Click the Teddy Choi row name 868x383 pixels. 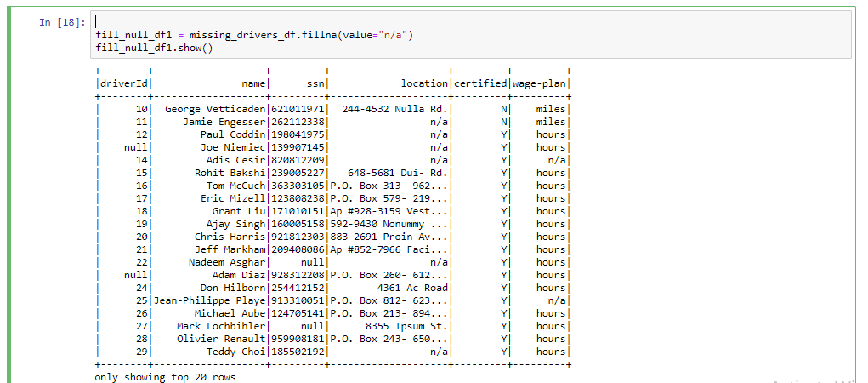[x=235, y=352]
